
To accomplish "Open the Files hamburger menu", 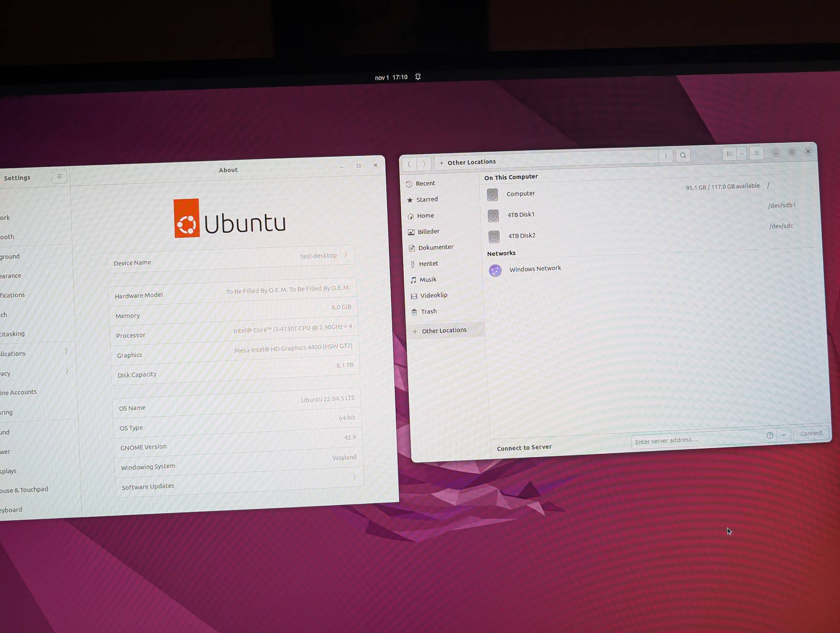I will [756, 153].
